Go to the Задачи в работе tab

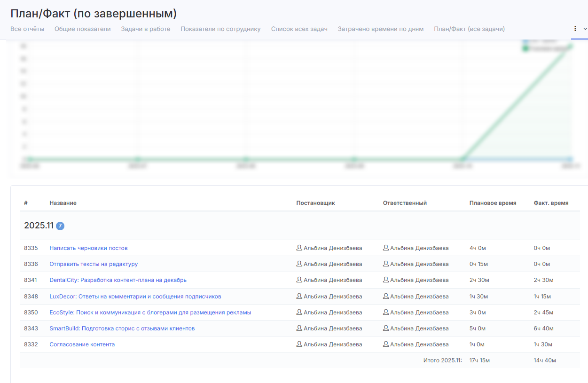click(x=146, y=29)
